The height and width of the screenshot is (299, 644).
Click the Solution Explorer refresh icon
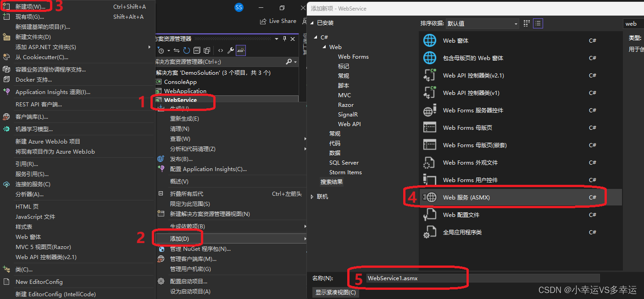pyautogui.click(x=187, y=50)
